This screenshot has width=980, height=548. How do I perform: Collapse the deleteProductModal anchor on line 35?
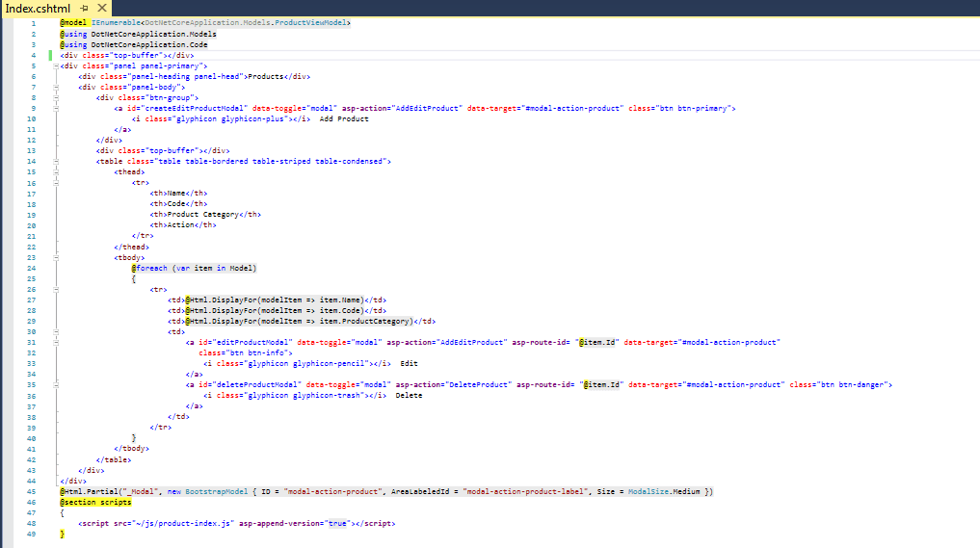pyautogui.click(x=56, y=385)
